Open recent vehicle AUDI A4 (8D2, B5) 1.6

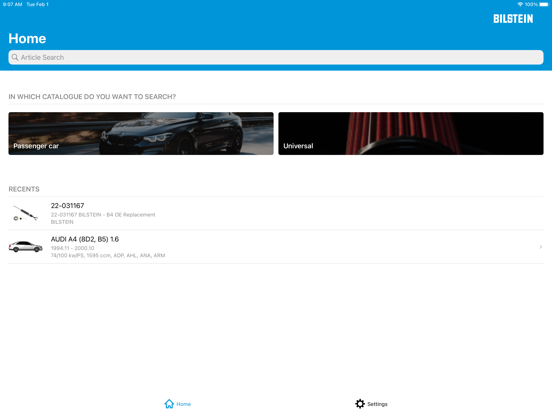pos(276,247)
